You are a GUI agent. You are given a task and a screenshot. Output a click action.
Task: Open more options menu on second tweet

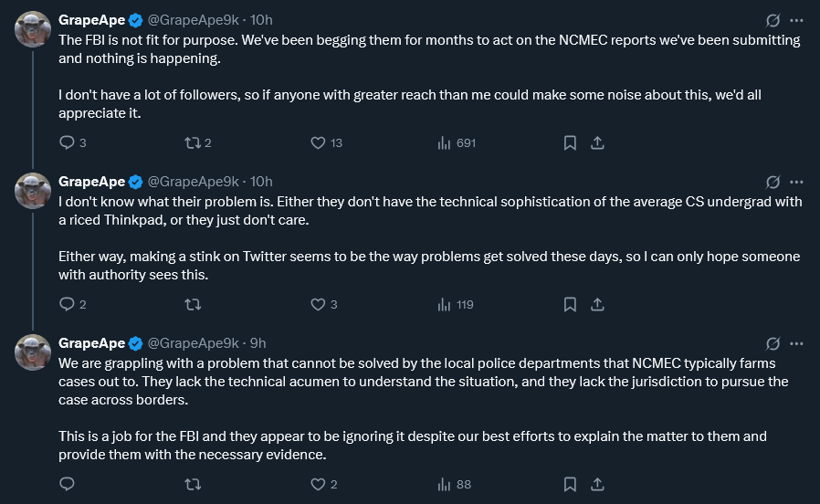796,182
